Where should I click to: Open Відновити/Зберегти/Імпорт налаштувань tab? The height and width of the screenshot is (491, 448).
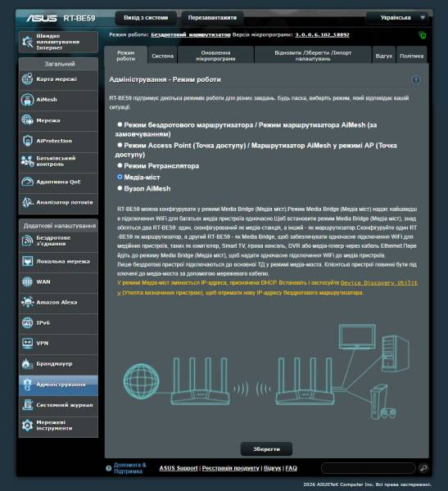click(x=313, y=56)
